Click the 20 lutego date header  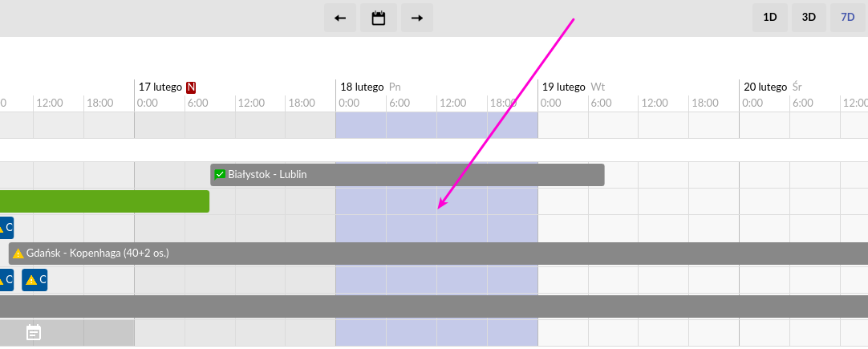765,87
